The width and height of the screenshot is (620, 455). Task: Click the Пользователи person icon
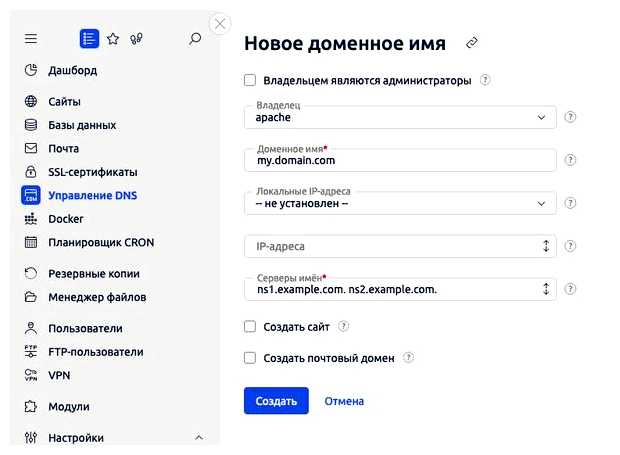tap(31, 328)
